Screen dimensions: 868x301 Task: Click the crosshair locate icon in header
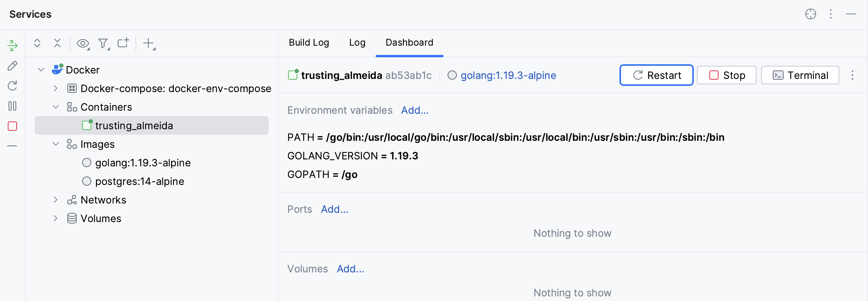point(810,14)
